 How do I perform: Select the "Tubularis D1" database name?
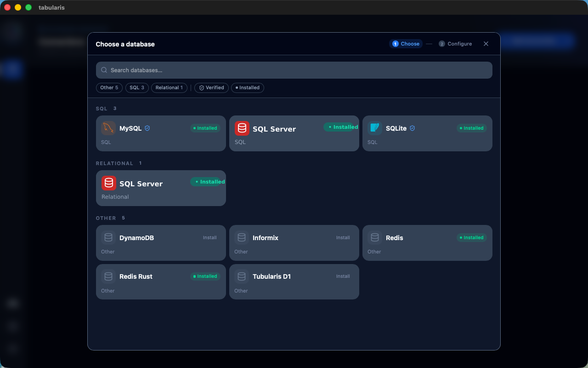click(x=271, y=276)
